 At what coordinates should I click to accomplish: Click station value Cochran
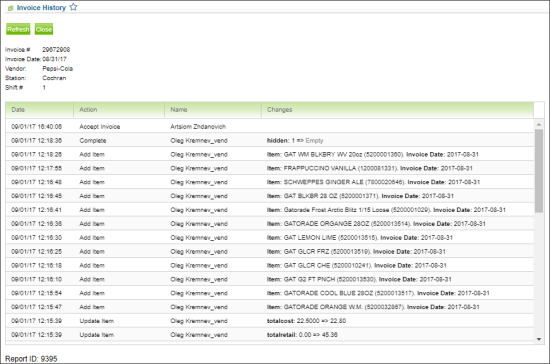(54, 78)
